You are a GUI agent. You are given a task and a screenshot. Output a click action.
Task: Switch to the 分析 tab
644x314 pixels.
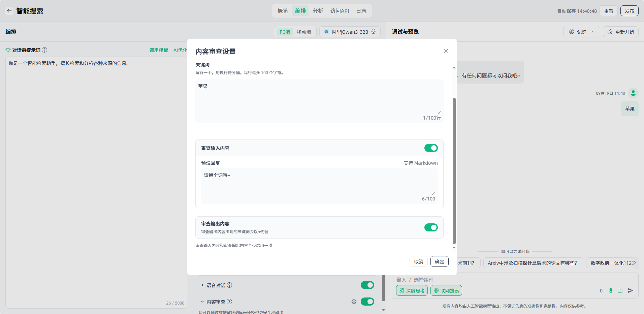click(x=318, y=11)
